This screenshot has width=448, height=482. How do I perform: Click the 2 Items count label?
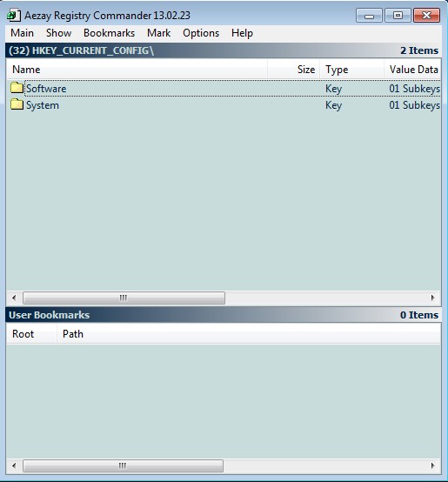click(419, 50)
